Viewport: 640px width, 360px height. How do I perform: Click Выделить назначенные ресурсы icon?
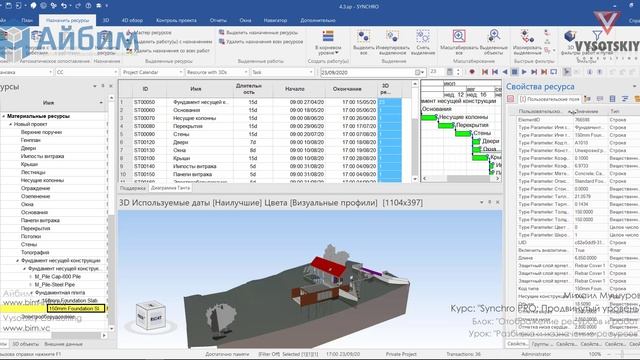point(222,32)
